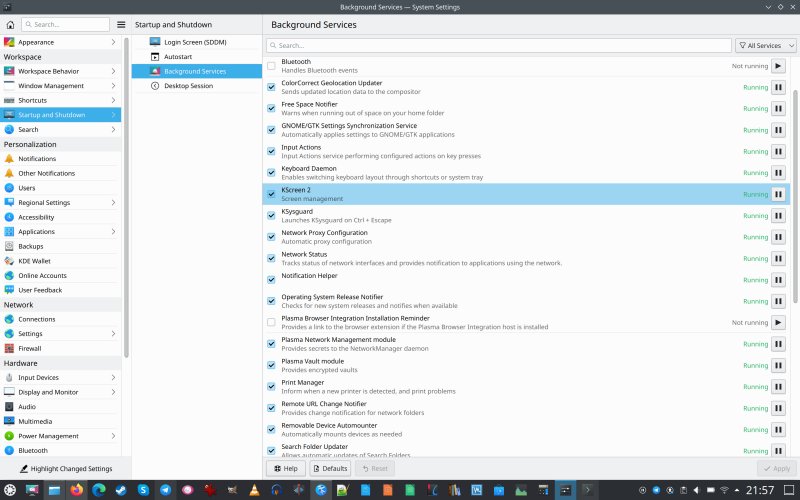
Task: Click the User Feedback icon
Action: [x=9, y=290]
